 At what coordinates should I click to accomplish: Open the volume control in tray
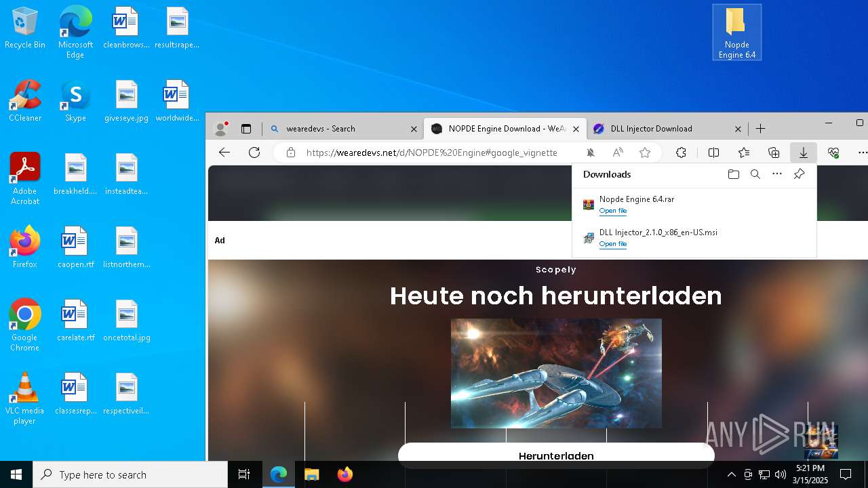pos(781,474)
